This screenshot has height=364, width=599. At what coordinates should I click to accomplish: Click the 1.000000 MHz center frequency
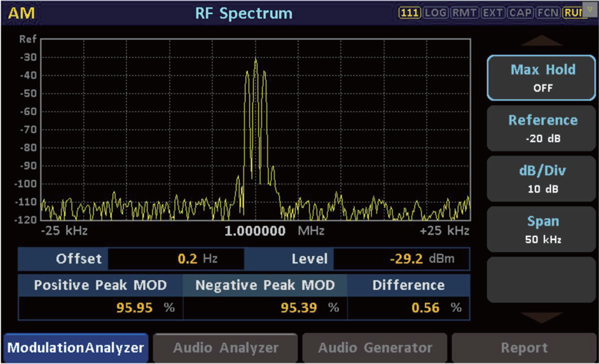click(274, 231)
